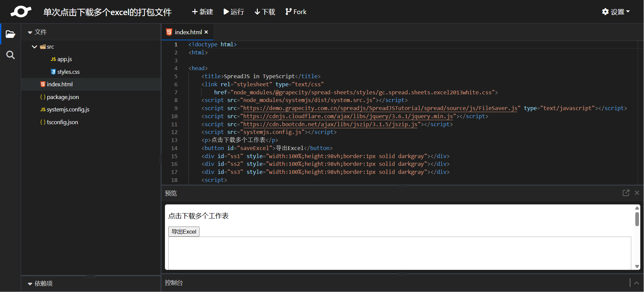Expand the console panel with the chevron

point(636,283)
